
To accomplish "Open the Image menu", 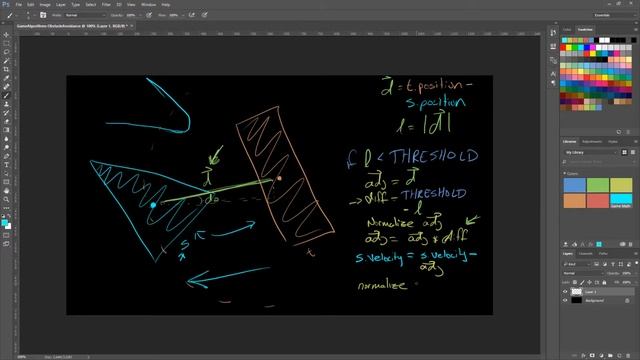I will click(x=45, y=4).
